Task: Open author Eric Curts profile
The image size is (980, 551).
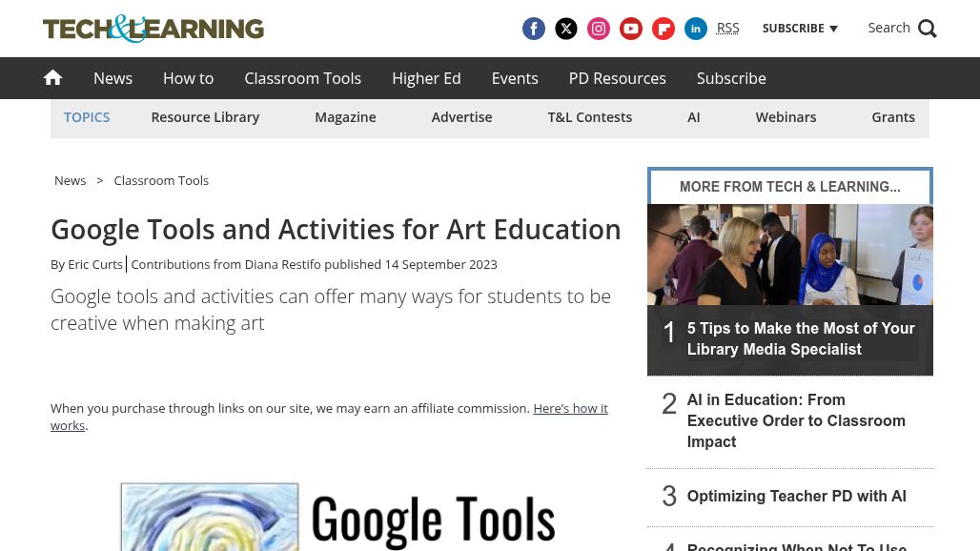Action: click(95, 264)
